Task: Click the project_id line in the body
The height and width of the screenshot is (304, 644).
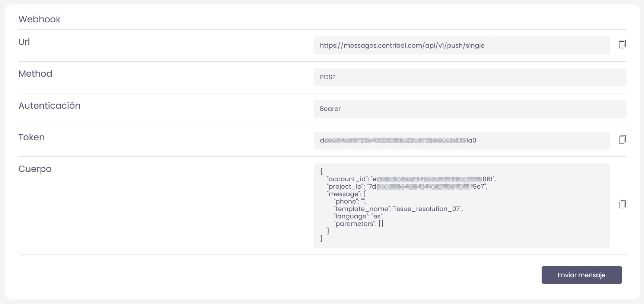Action: [407, 186]
